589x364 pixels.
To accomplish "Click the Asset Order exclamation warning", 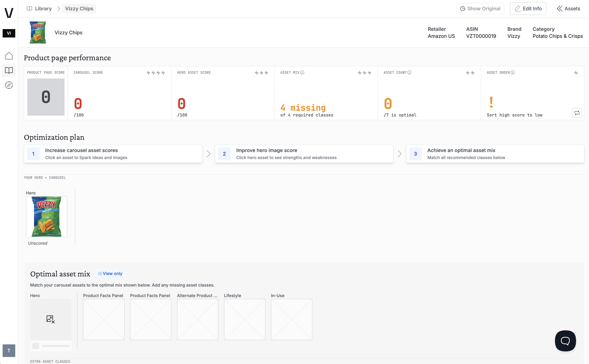I will point(491,102).
